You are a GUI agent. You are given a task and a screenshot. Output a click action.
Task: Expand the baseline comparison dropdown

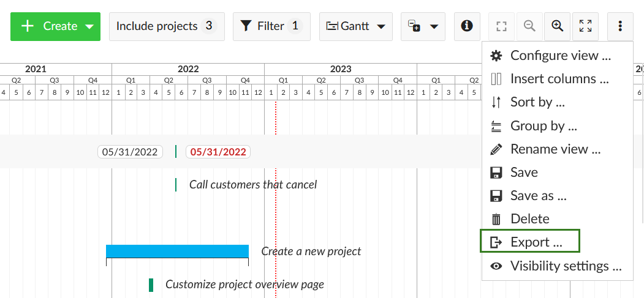(x=423, y=26)
